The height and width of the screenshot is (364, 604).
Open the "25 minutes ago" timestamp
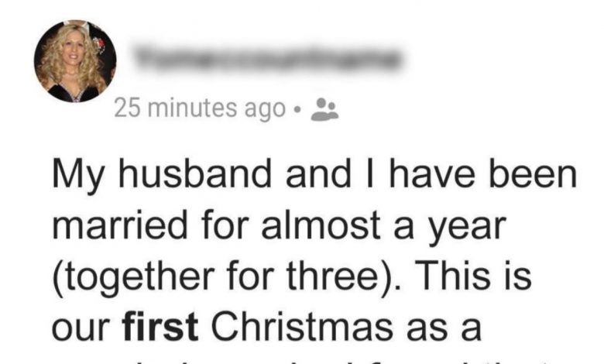199,110
